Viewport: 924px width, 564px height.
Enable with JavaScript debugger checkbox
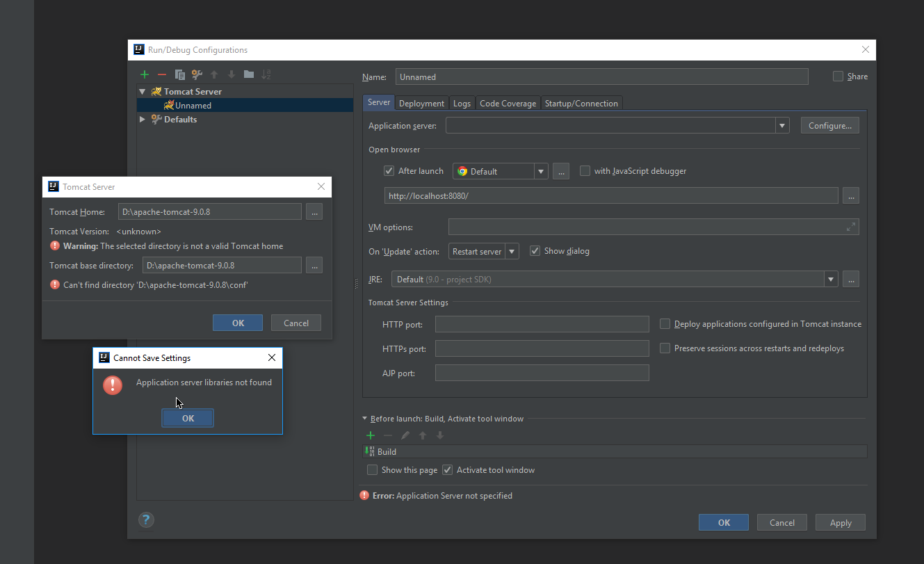pyautogui.click(x=585, y=171)
